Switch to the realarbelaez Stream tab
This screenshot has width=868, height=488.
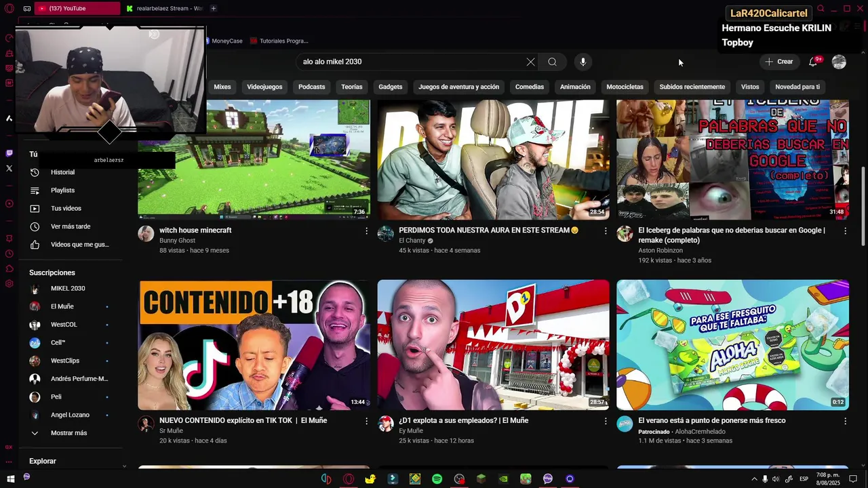(x=165, y=8)
